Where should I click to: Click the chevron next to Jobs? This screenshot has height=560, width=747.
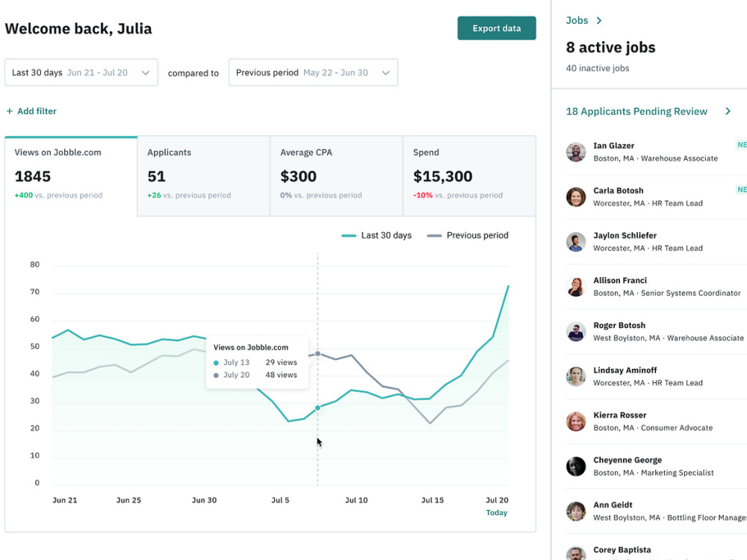point(599,20)
